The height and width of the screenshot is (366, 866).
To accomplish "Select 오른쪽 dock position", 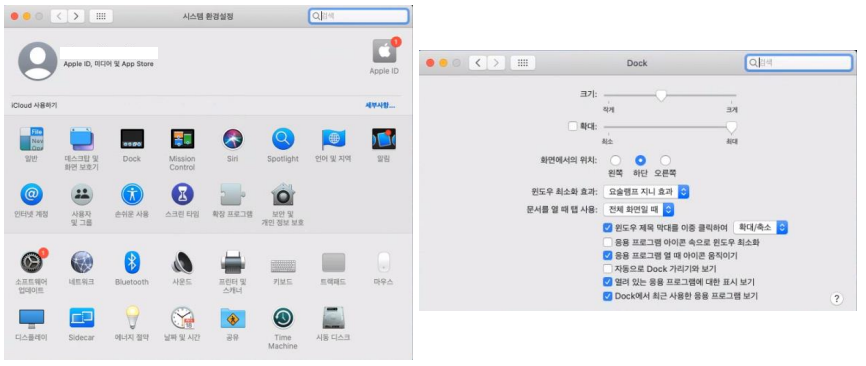I will pos(666,161).
